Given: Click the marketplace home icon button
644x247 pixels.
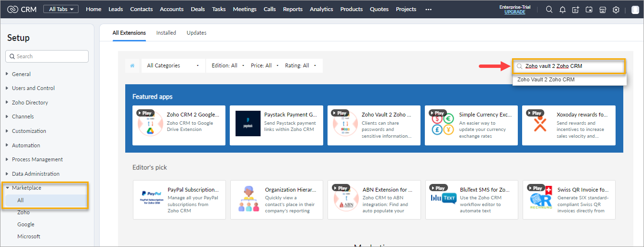Looking at the screenshot, I should [132, 65].
